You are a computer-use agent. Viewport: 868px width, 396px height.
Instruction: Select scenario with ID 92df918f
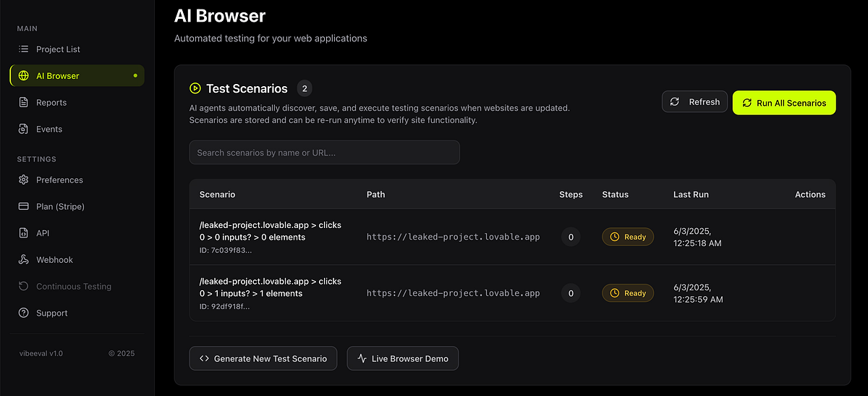[512, 293]
